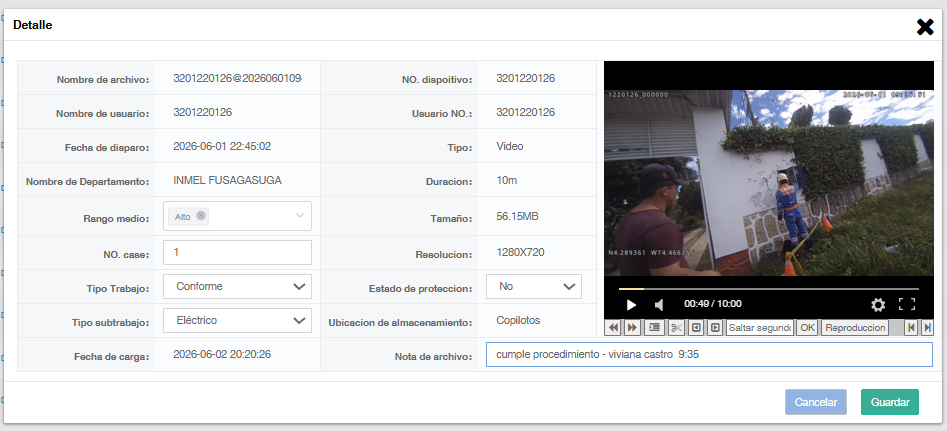
Task: Click the date 2026-06-01 22:45:02
Action: (x=222, y=146)
